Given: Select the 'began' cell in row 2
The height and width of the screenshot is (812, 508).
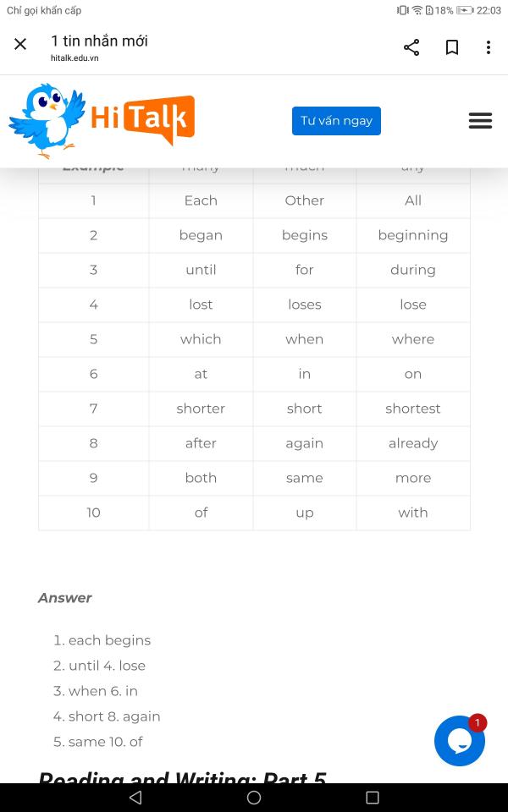Looking at the screenshot, I should tap(201, 235).
